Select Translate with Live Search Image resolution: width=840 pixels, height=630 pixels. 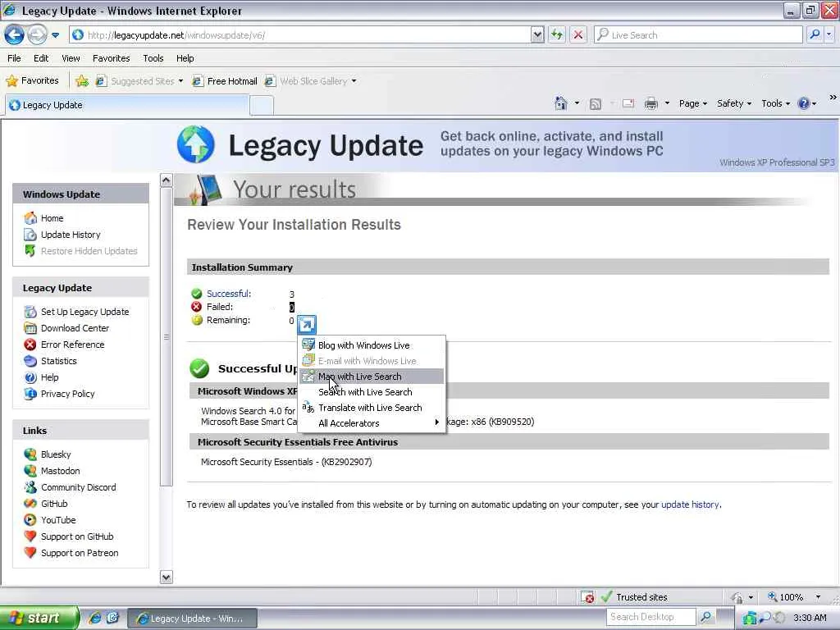pyautogui.click(x=371, y=408)
